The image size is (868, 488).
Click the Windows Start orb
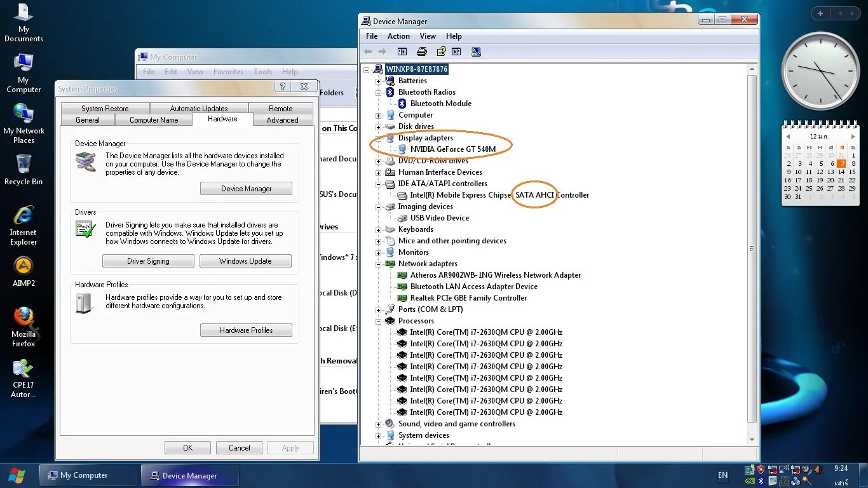pos(17,475)
